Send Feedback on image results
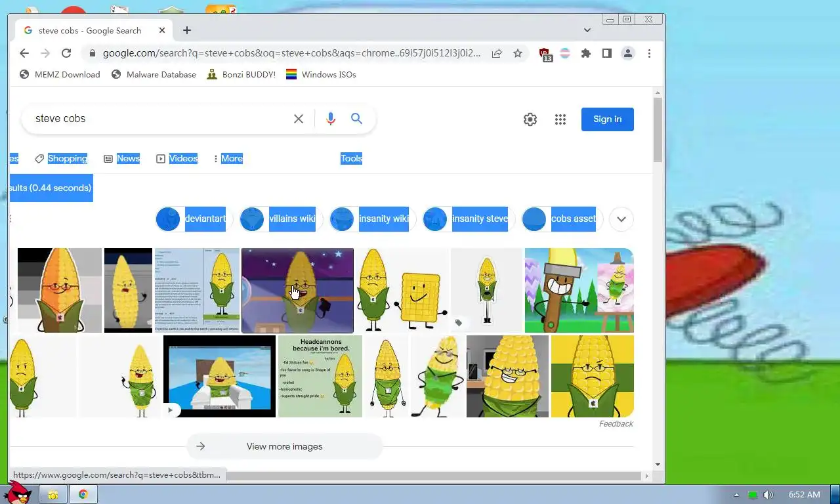The height and width of the screenshot is (504, 840). point(616,424)
